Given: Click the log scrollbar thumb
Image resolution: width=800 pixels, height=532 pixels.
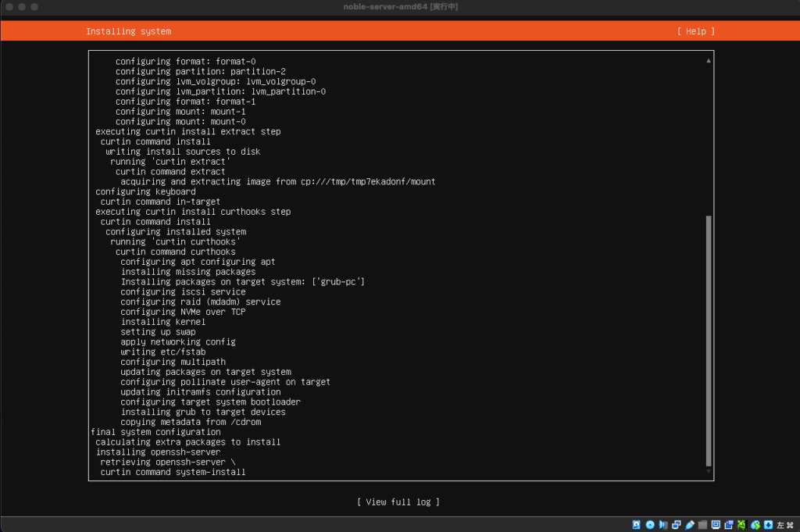Looking at the screenshot, I should [x=708, y=341].
